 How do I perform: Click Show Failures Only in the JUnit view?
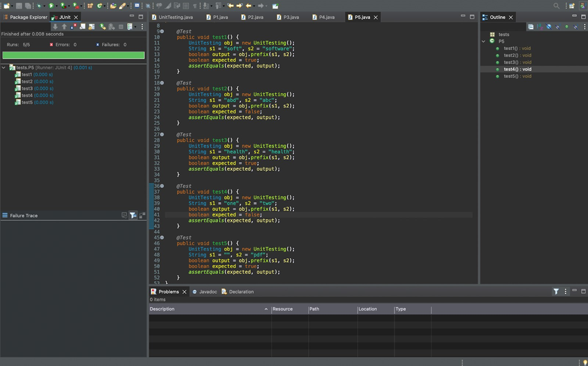coord(73,26)
